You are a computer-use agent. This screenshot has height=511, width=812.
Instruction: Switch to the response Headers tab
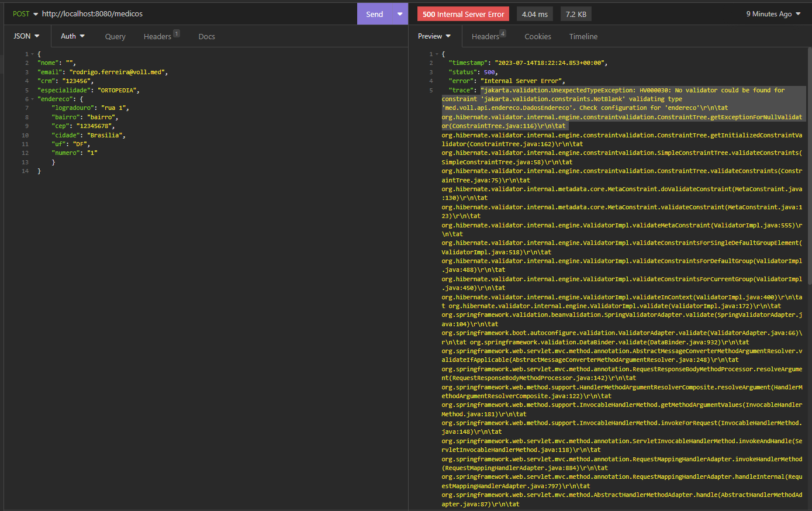coord(489,36)
